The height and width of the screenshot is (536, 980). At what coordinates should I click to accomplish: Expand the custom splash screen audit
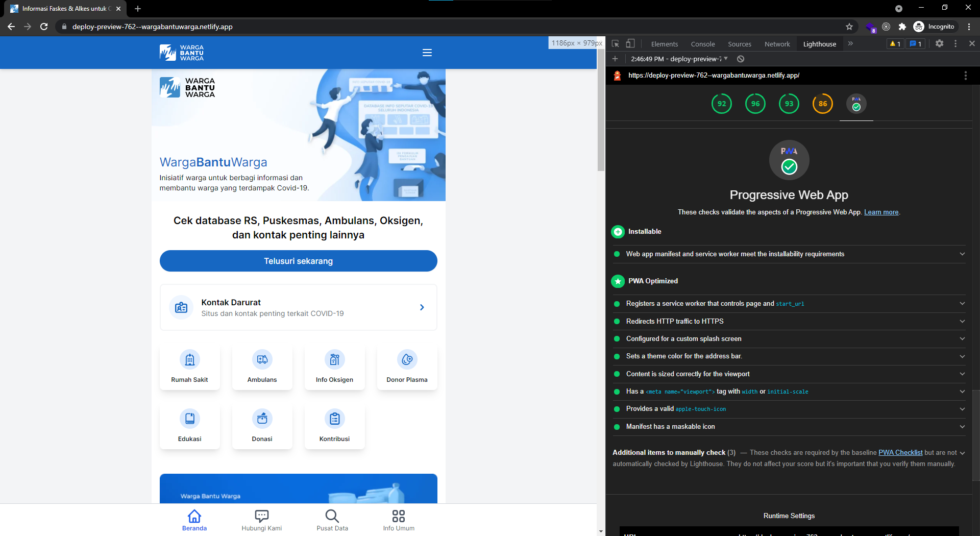(789, 339)
